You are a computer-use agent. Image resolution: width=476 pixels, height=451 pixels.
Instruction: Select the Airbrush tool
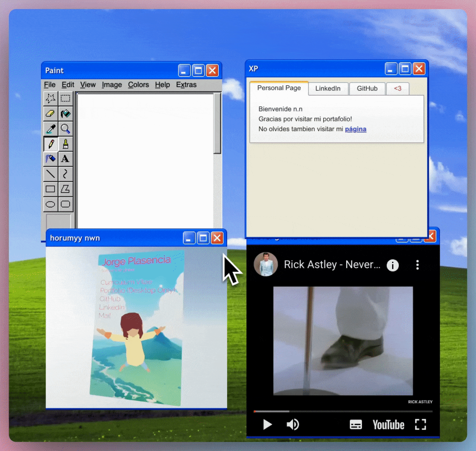pyautogui.click(x=50, y=159)
